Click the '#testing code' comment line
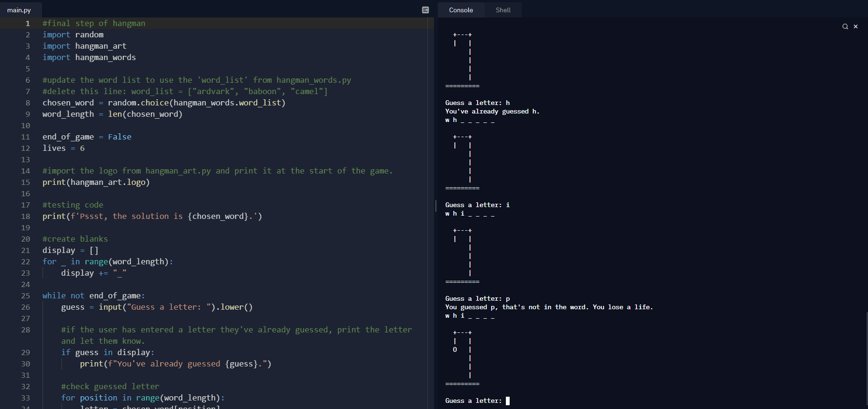The image size is (868, 409). (73, 205)
